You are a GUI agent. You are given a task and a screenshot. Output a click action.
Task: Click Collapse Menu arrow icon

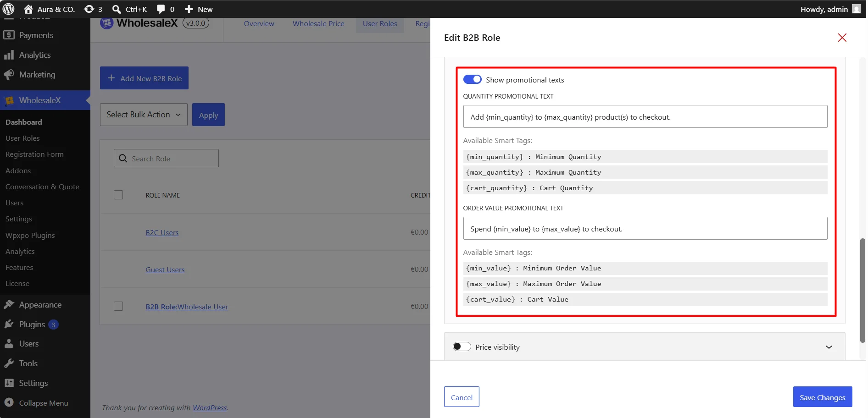click(9, 402)
